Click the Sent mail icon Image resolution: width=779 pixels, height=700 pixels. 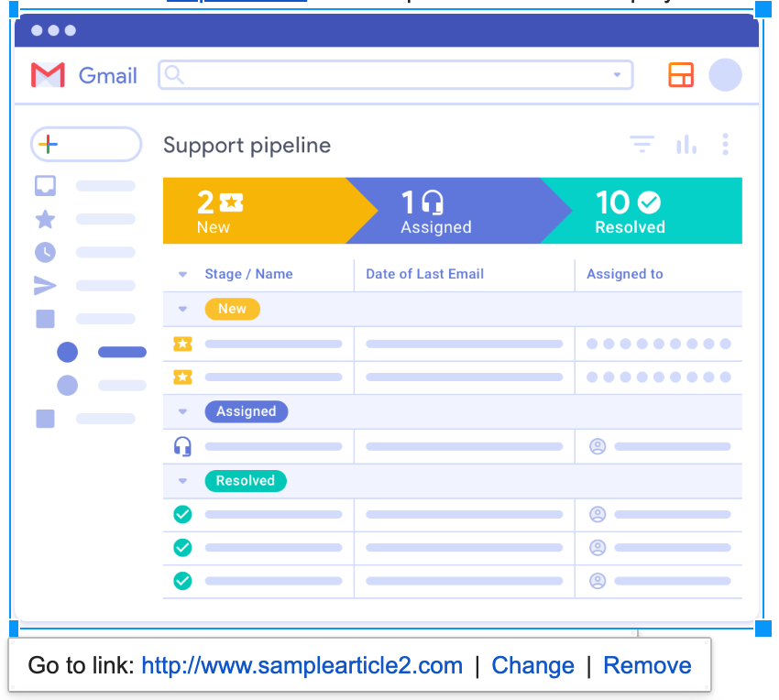[45, 285]
